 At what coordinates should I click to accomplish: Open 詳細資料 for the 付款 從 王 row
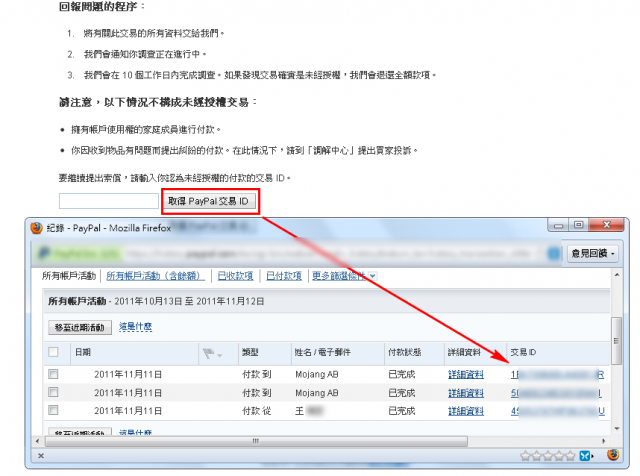click(466, 411)
